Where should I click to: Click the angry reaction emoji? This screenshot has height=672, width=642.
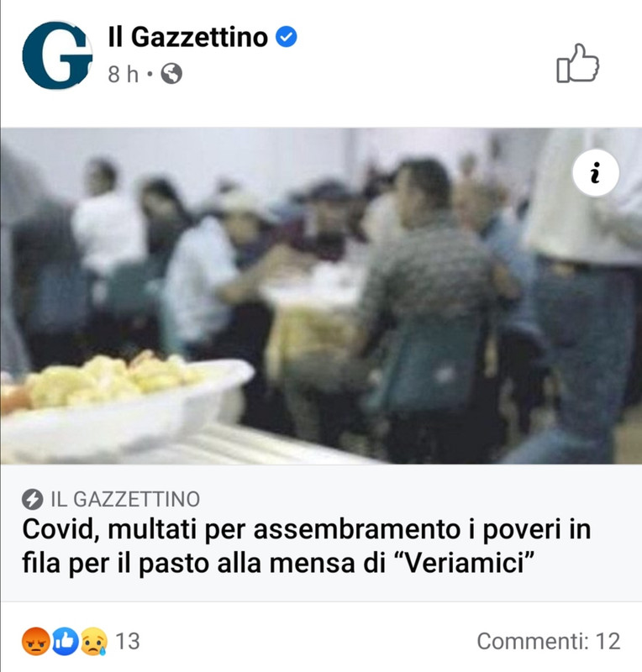[x=35, y=641]
